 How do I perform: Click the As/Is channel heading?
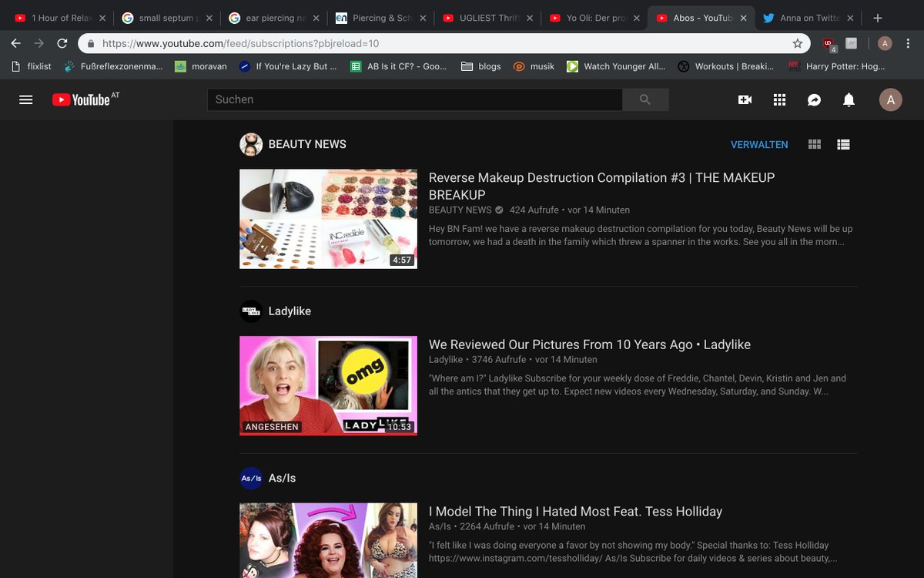(x=282, y=478)
